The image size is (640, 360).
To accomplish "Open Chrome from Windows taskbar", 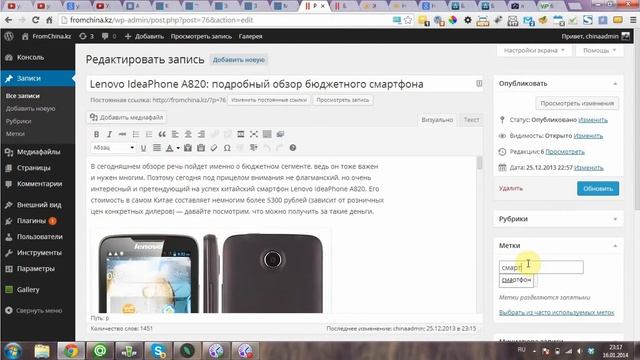I will point(71,351).
